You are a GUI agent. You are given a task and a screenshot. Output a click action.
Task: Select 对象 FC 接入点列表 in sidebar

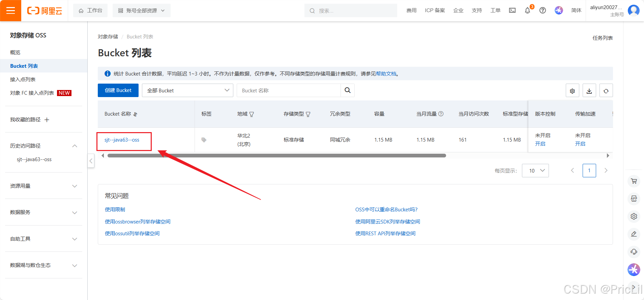[32, 93]
